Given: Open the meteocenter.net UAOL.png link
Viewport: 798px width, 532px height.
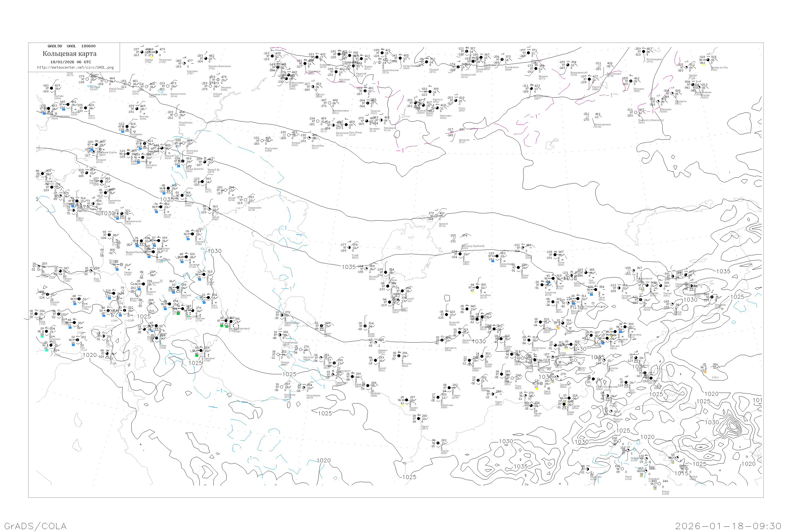Looking at the screenshot, I should point(75,68).
